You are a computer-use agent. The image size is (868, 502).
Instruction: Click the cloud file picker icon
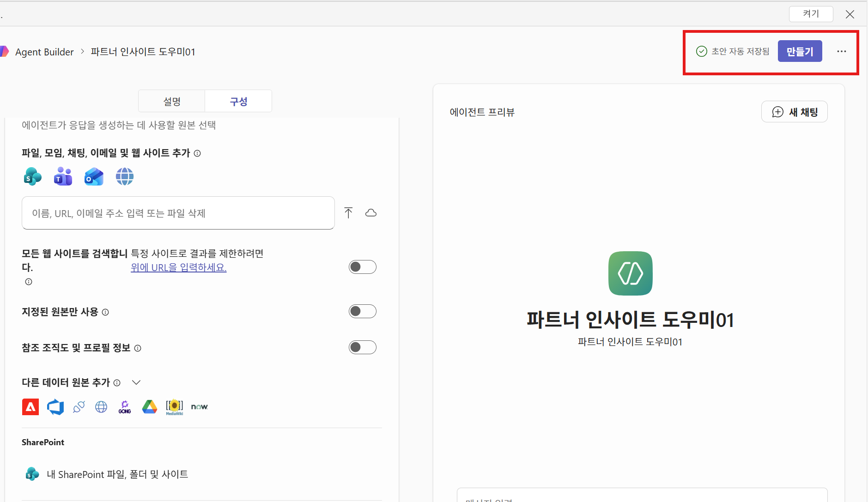pos(371,213)
